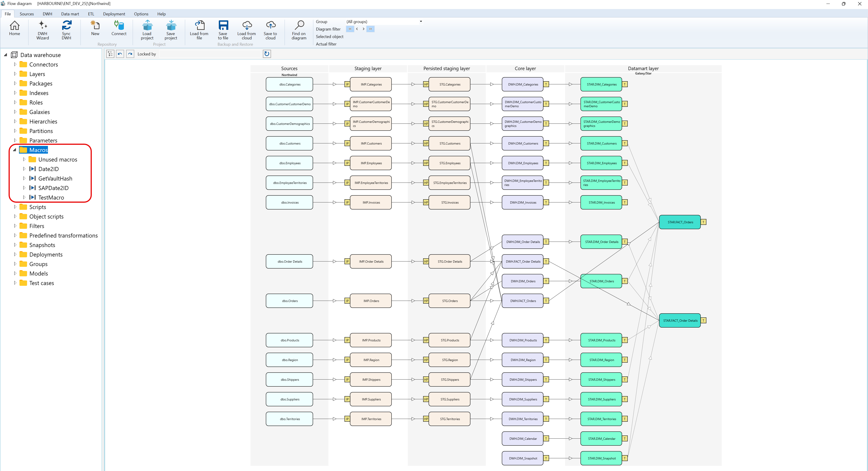Select the STAR.DIM_Orders node
Screen dimensions: 868x471
pyautogui.click(x=601, y=281)
